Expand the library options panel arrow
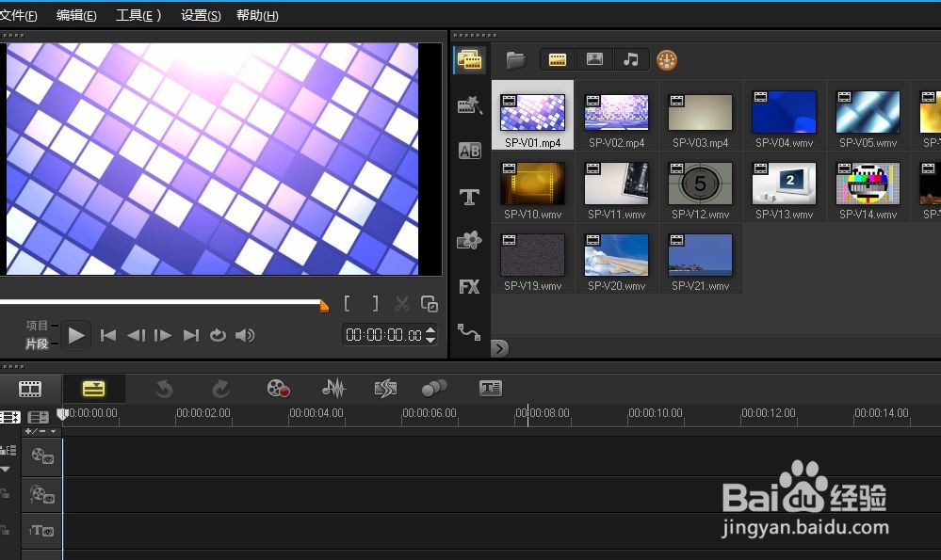This screenshot has width=941, height=560. [x=499, y=348]
